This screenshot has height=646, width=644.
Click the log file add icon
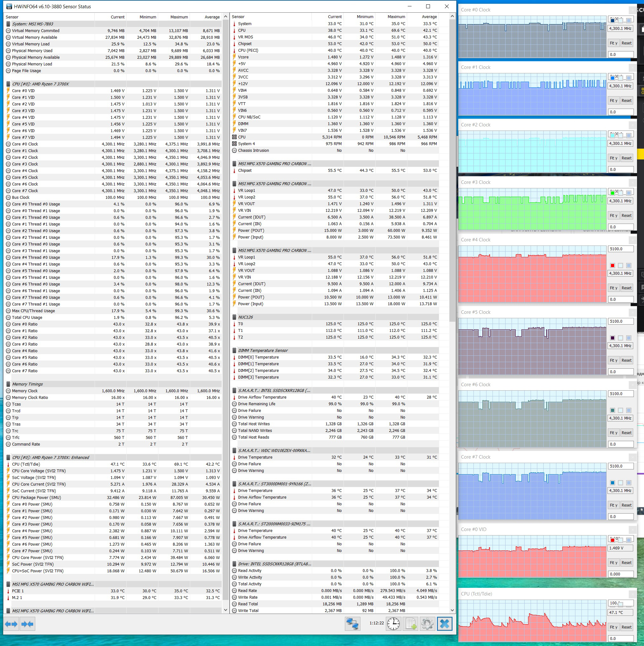(x=411, y=623)
